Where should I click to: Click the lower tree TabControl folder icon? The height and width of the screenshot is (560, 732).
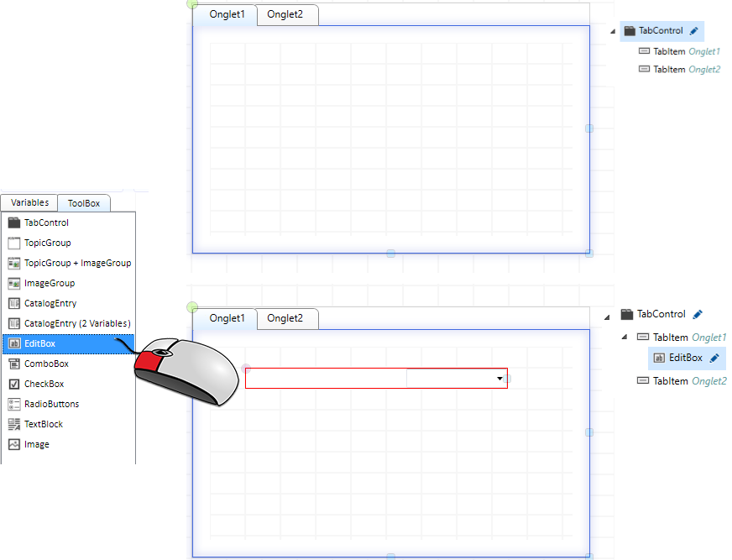coord(627,314)
